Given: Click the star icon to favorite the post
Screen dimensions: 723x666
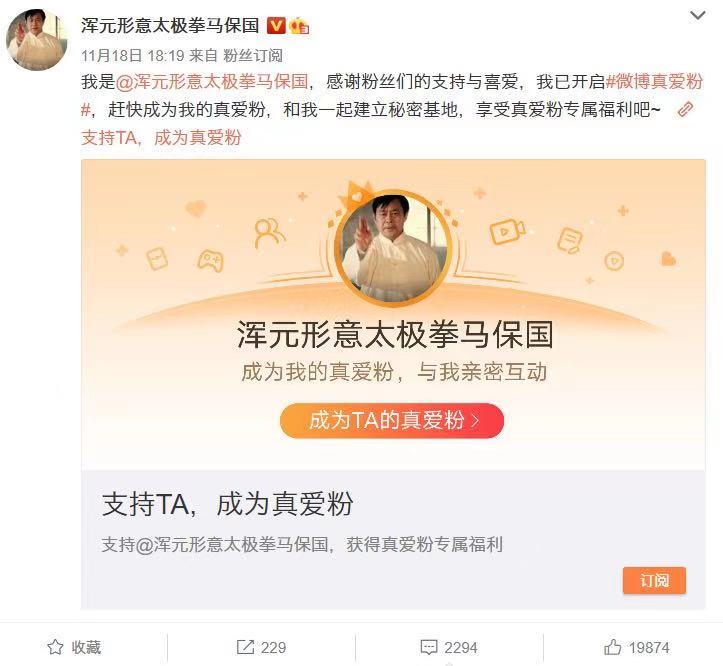Looking at the screenshot, I should click(55, 647).
